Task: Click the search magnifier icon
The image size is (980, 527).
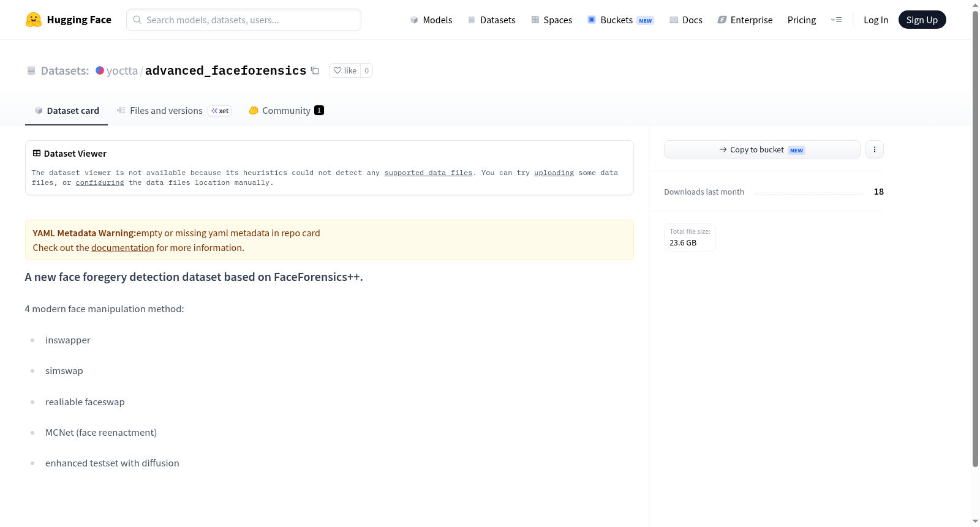Action: click(138, 20)
